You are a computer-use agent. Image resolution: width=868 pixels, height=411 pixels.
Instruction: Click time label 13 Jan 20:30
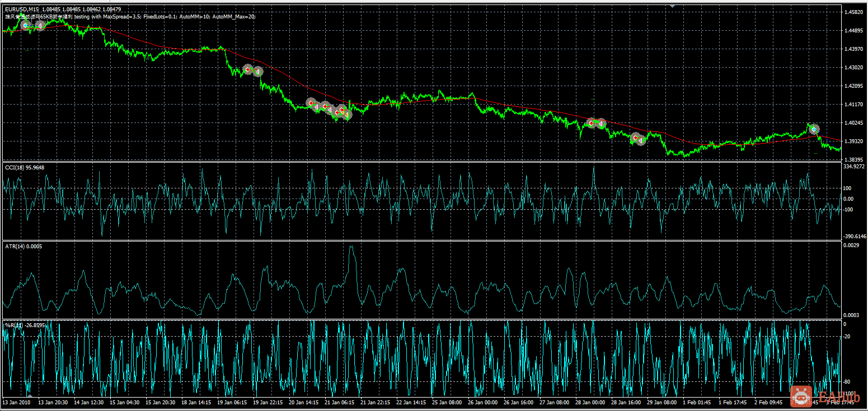[53, 402]
